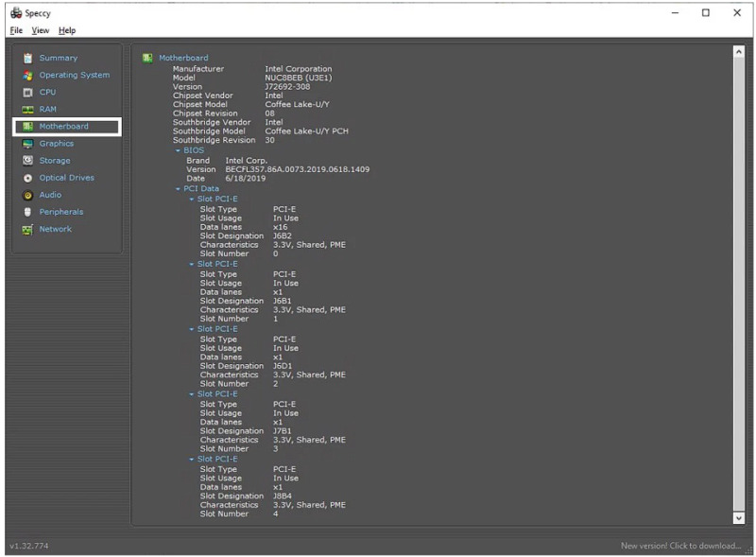Collapse the last Slot PCI-E entry
Screen dimensions: 756x557
tap(191, 460)
